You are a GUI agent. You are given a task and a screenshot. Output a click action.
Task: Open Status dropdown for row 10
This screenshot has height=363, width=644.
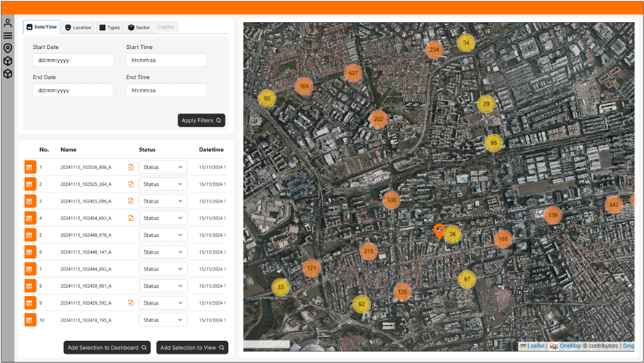[163, 320]
